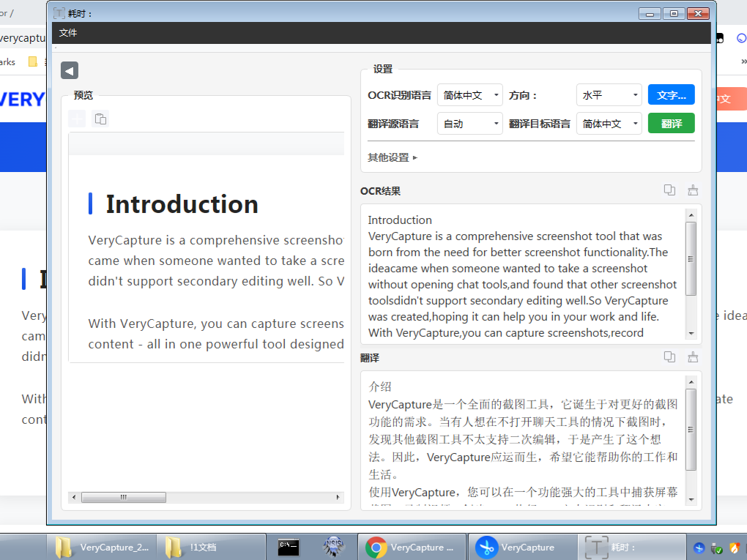This screenshot has height=560, width=747.
Task: Open OCR识别语言 dropdown set to 简体中文
Action: point(469,95)
